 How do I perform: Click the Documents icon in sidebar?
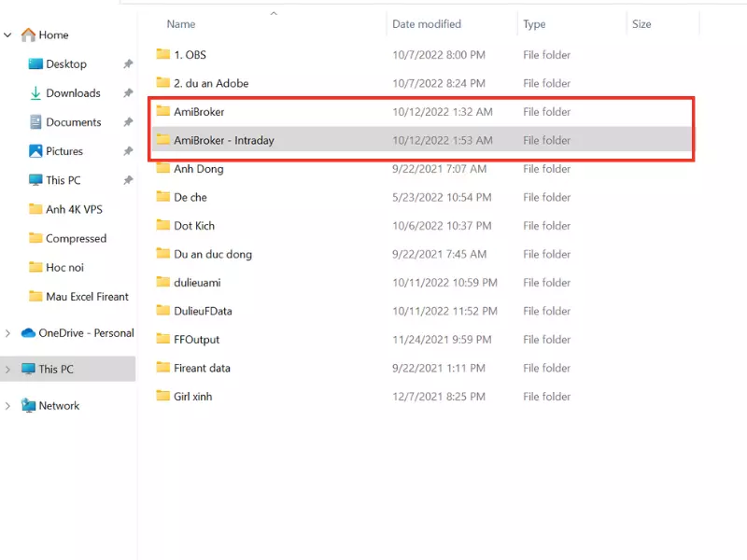pyautogui.click(x=35, y=122)
